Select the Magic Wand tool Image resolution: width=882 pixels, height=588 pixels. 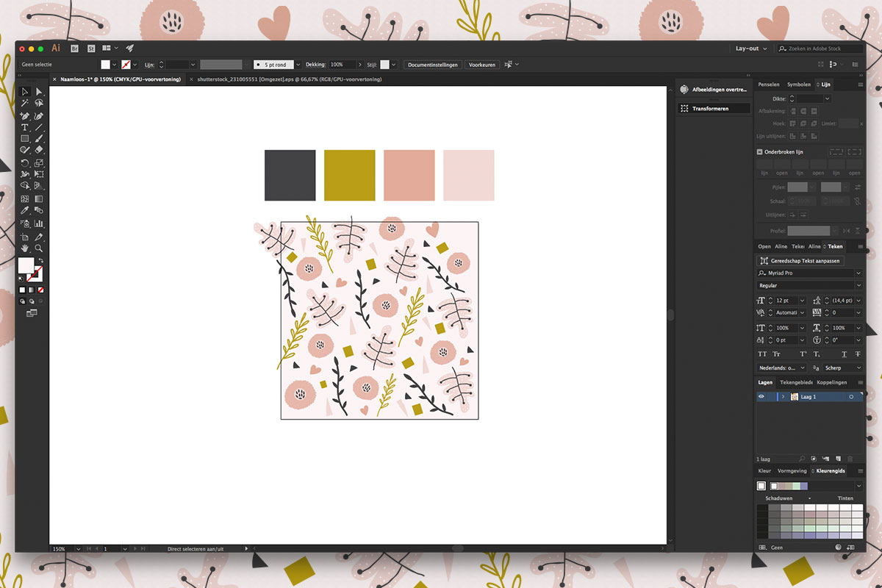[x=25, y=103]
